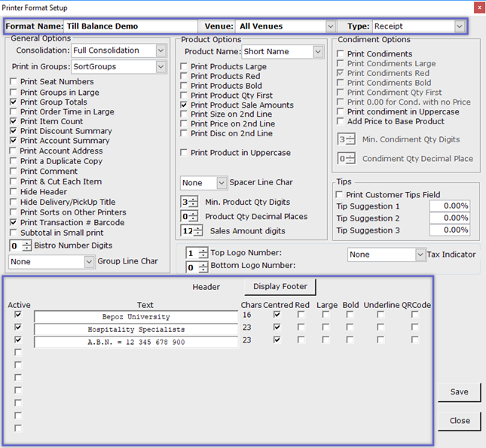Image resolution: width=486 pixels, height=448 pixels.
Task: Toggle Print Products Large checkbox
Action: pyautogui.click(x=185, y=66)
